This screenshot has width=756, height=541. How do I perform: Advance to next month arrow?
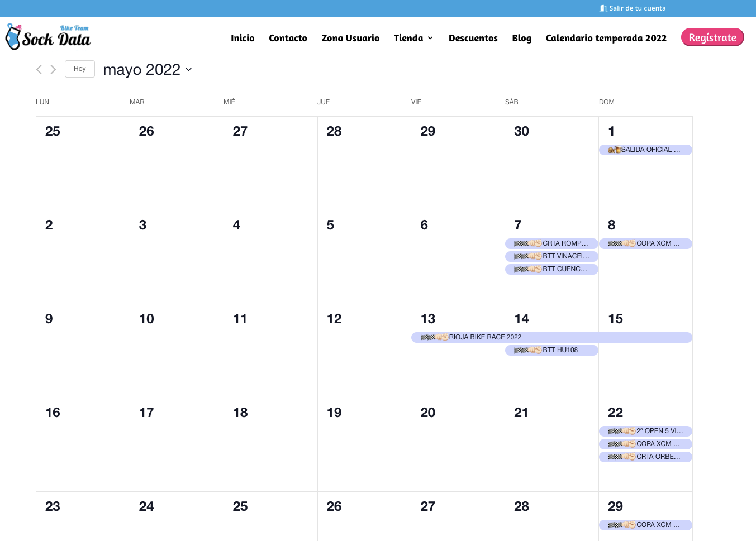coord(53,69)
